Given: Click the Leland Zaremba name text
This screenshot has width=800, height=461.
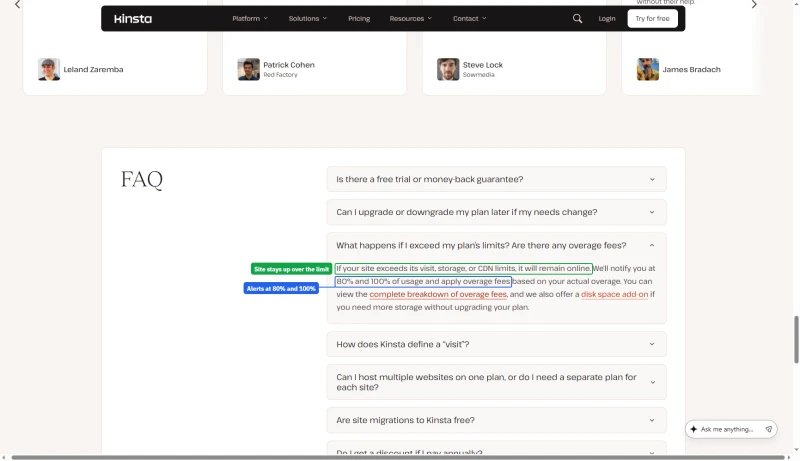Looking at the screenshot, I should click(93, 69).
